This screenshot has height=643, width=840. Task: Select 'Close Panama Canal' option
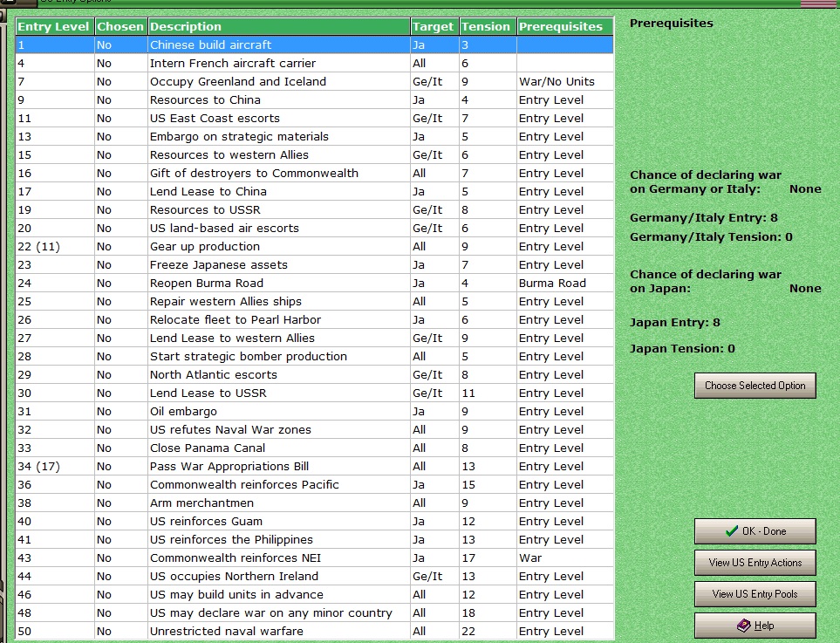click(315, 448)
